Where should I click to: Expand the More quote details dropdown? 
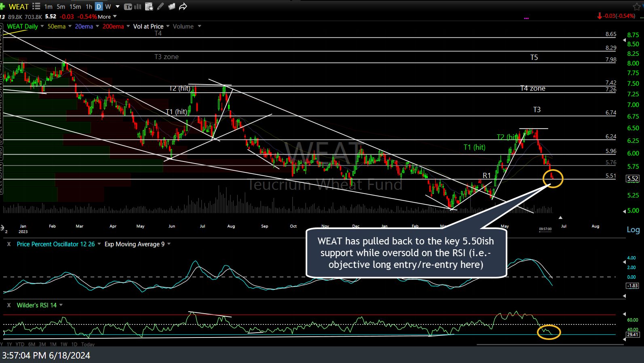(x=115, y=17)
